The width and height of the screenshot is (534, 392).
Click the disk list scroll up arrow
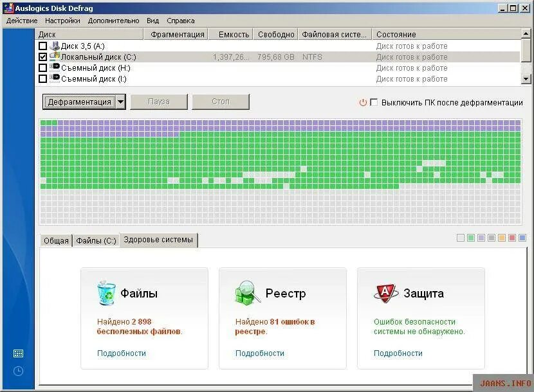pos(526,33)
